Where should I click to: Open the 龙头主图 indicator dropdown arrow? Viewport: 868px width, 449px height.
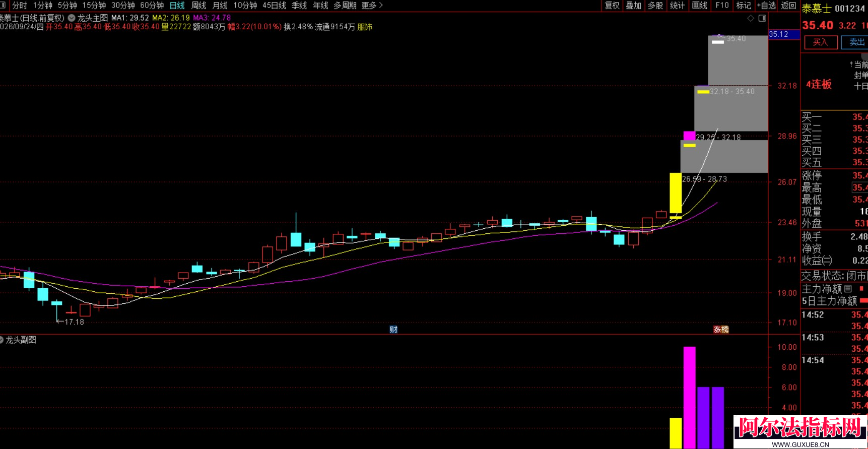(x=72, y=18)
